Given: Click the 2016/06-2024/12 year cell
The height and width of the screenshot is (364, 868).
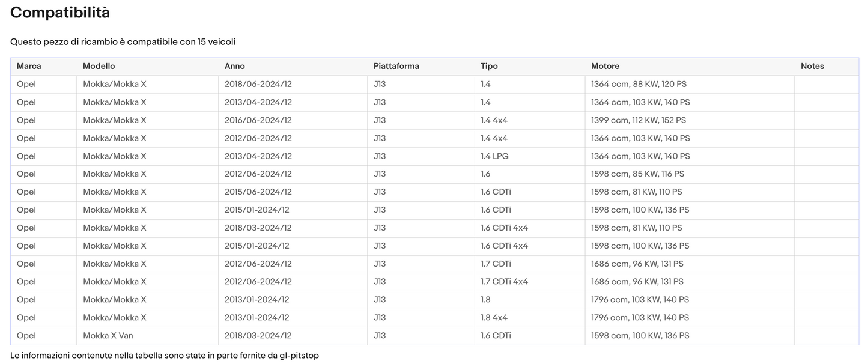Looking at the screenshot, I should (258, 120).
